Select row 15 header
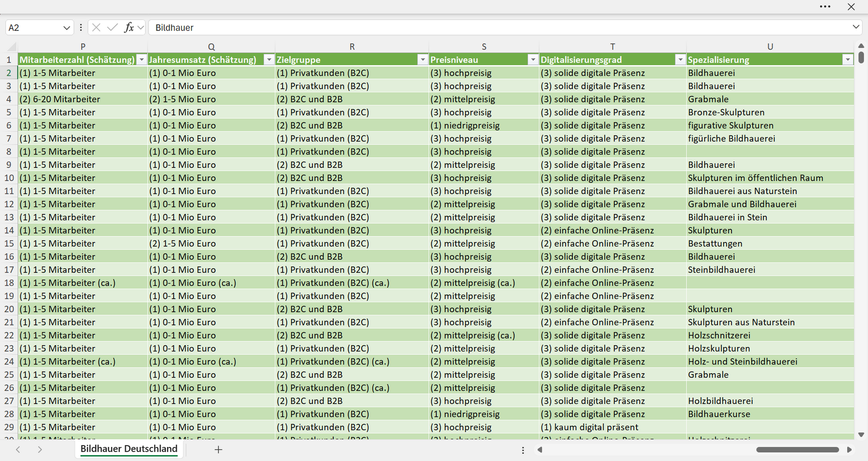 coord(9,244)
